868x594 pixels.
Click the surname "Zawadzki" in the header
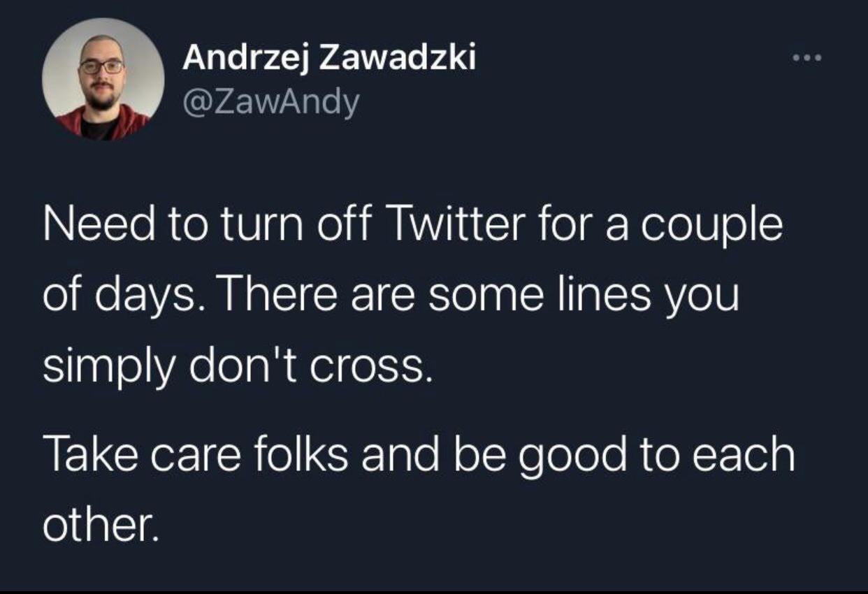click(x=397, y=59)
